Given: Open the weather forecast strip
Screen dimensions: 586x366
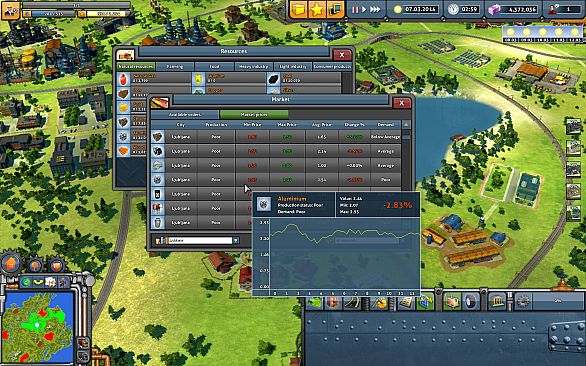Looking at the screenshot, I should (x=543, y=34).
